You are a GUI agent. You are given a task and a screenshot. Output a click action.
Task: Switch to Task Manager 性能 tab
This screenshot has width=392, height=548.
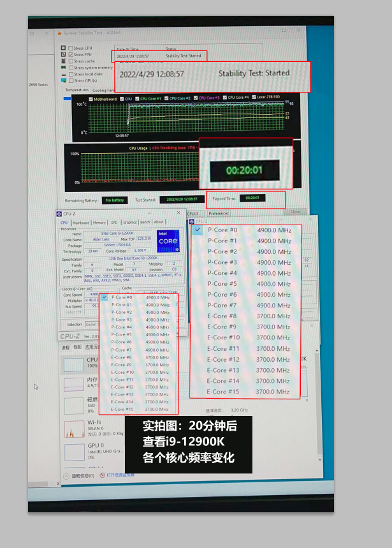click(x=77, y=347)
